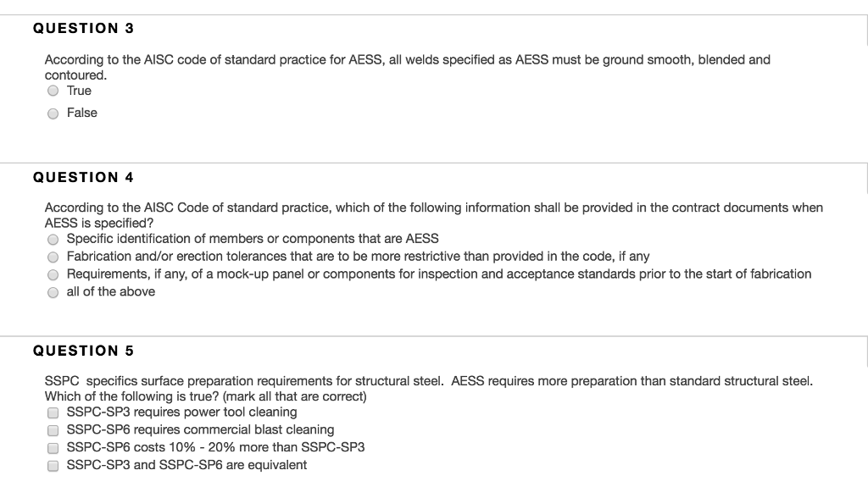Click the False answer label text
868x498 pixels.
tap(81, 113)
